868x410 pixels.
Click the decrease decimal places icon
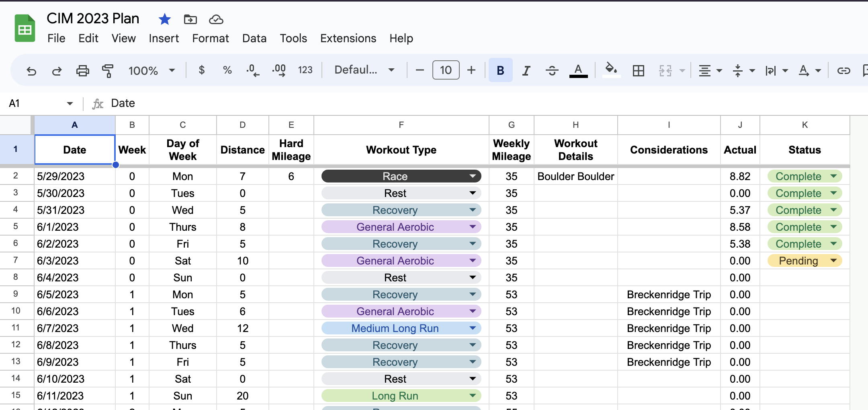pos(252,70)
